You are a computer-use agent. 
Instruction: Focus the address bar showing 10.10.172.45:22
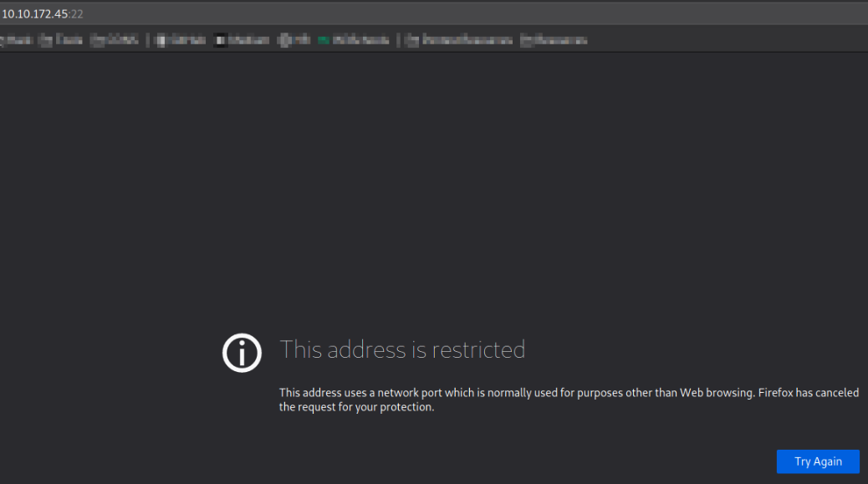click(x=434, y=14)
